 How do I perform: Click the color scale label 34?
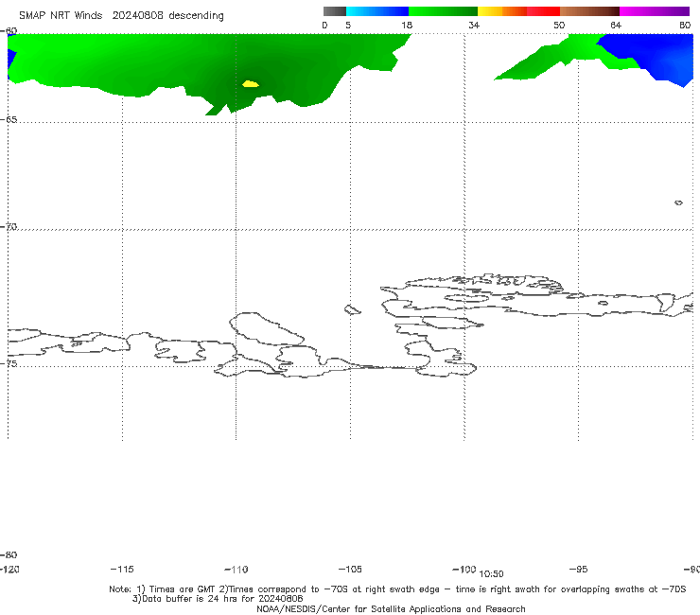(x=474, y=26)
